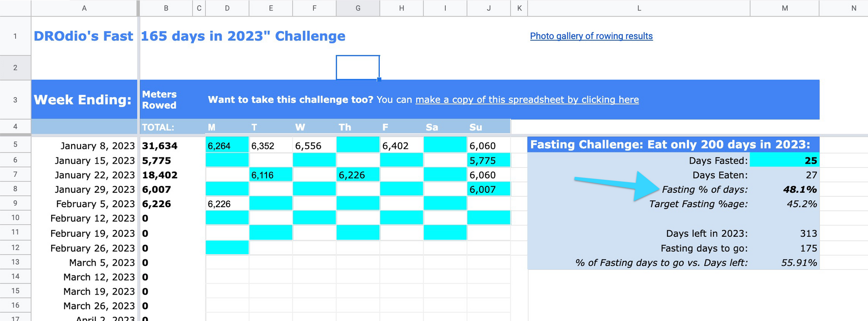The image size is (868, 321).
Task: Click the cyan Thursday cell for January 8
Action: [358, 145]
